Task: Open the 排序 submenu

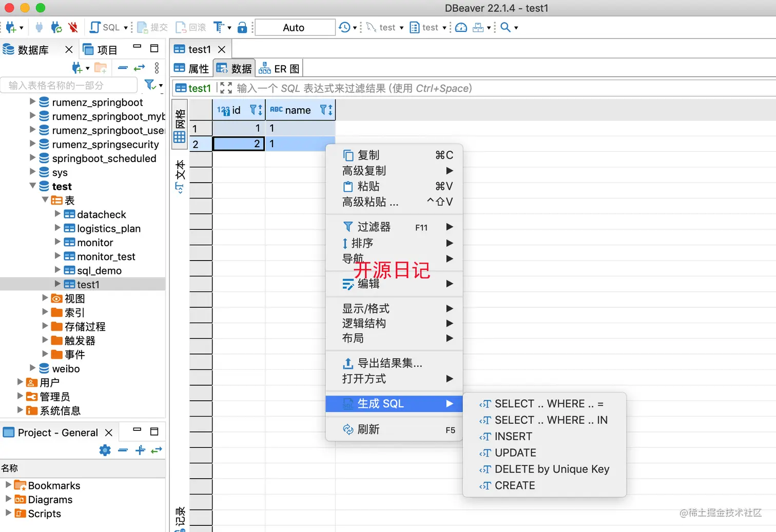Action: tap(394, 243)
